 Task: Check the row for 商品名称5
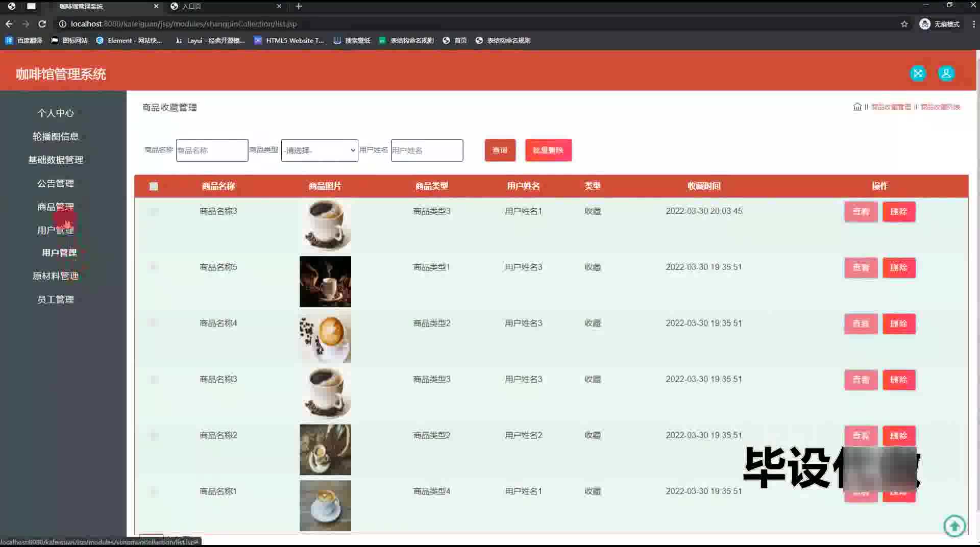coord(154,267)
